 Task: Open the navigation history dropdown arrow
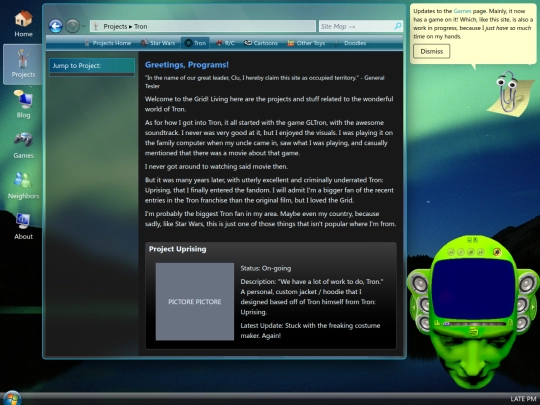tap(84, 26)
